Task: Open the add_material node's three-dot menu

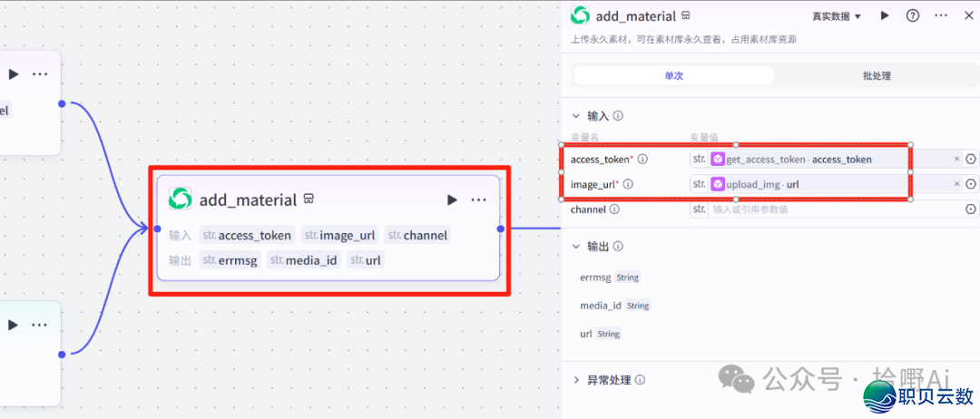Action: click(x=479, y=200)
